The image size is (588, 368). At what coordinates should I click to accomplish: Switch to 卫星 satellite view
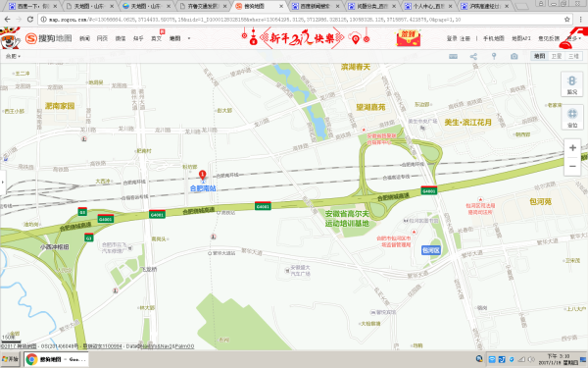[557, 56]
